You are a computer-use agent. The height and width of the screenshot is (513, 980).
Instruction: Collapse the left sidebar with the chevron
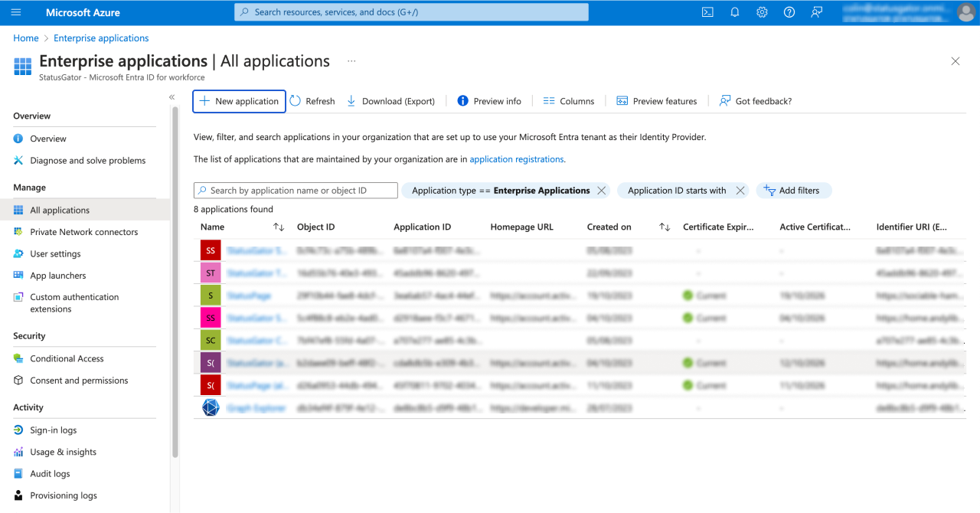click(x=172, y=97)
